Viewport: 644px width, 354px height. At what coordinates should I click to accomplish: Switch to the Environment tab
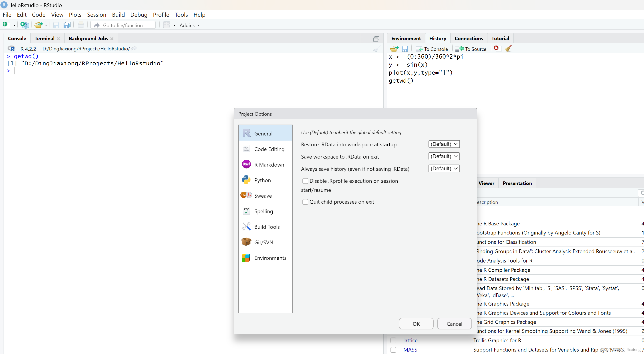406,38
